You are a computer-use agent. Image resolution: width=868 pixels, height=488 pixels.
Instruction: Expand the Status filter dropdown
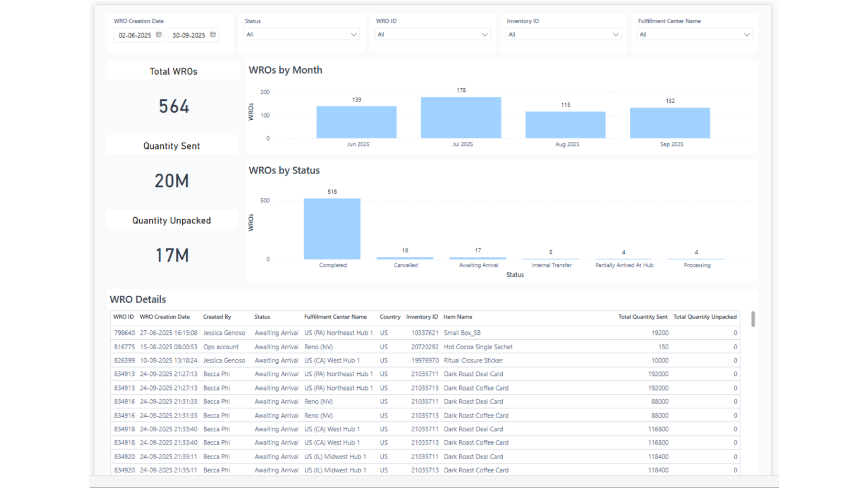[354, 35]
